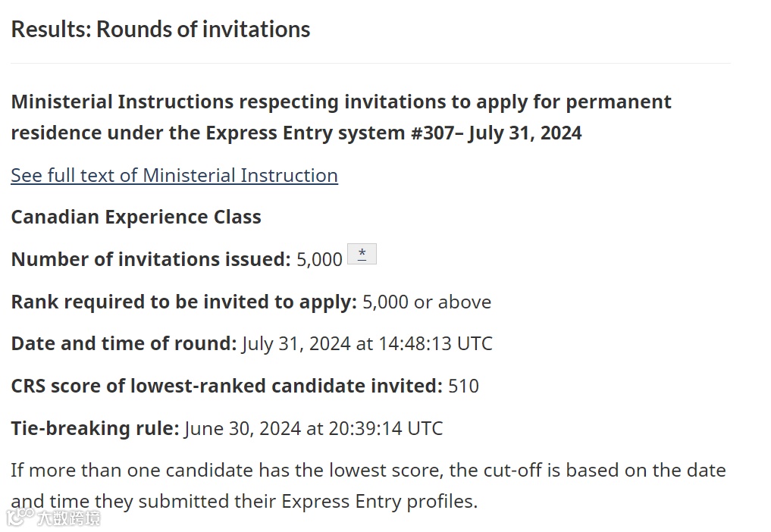Click the 大数跨境 watermark text
This screenshot has height=532, width=771.
click(69, 518)
